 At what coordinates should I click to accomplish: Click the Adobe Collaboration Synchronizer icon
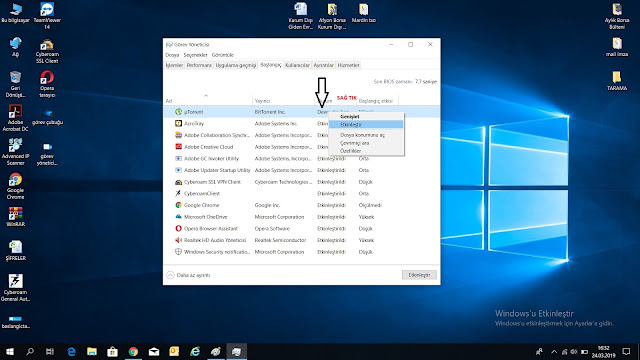178,135
